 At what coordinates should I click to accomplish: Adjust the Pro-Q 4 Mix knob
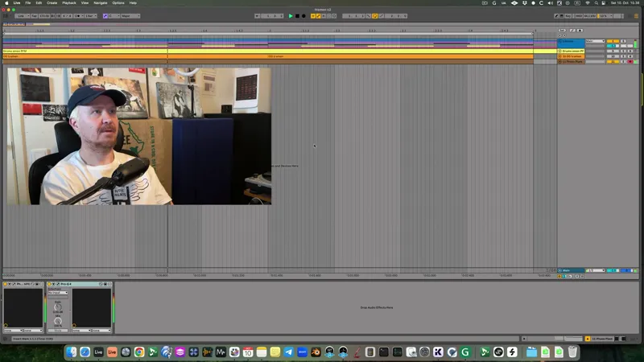click(x=58, y=321)
